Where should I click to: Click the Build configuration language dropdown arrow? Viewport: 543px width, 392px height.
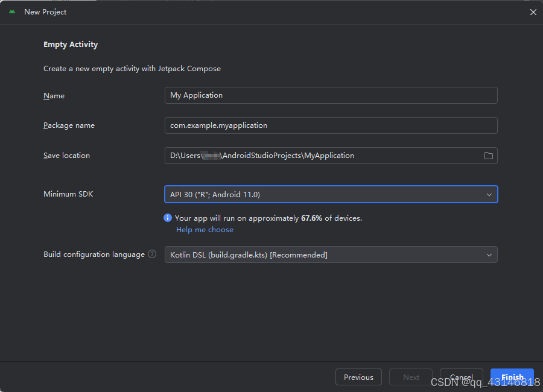click(489, 254)
